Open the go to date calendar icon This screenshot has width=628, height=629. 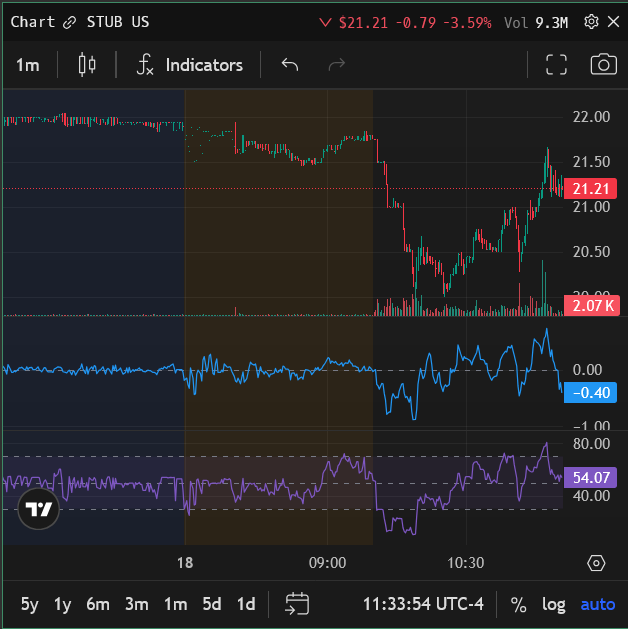point(297,604)
